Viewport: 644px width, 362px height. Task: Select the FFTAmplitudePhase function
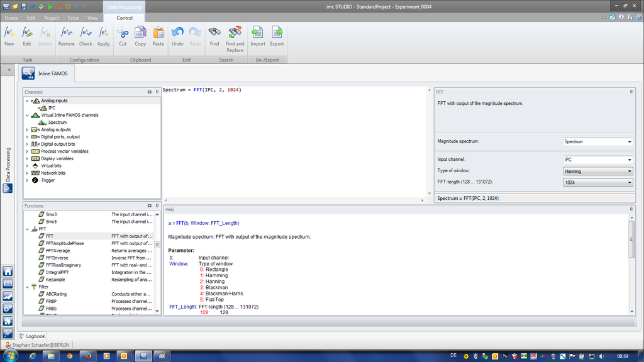(65, 243)
